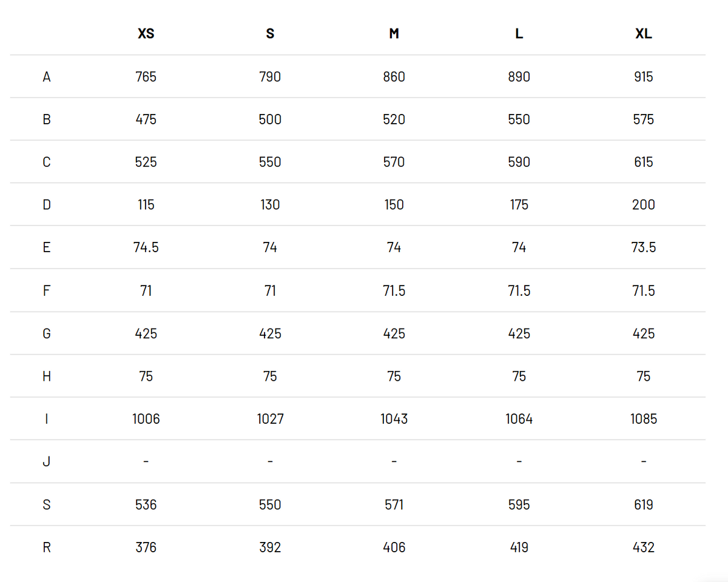728x582 pixels.
Task: Select the value 1085 in row I
Action: [644, 419]
